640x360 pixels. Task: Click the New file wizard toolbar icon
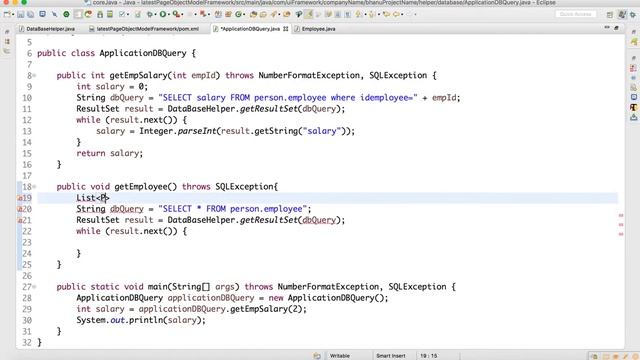(x=7, y=14)
